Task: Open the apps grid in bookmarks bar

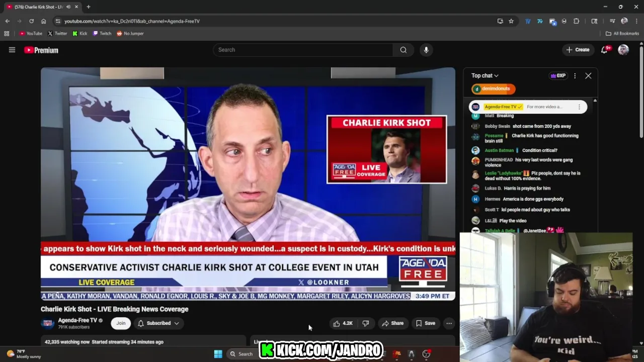Action: (x=7, y=34)
